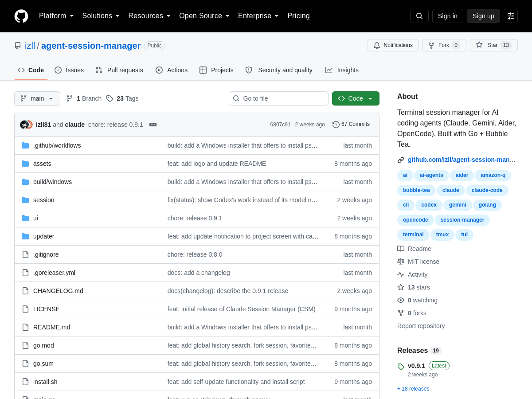Open the 23 Tags link
532x399 pixels.
tap(122, 98)
